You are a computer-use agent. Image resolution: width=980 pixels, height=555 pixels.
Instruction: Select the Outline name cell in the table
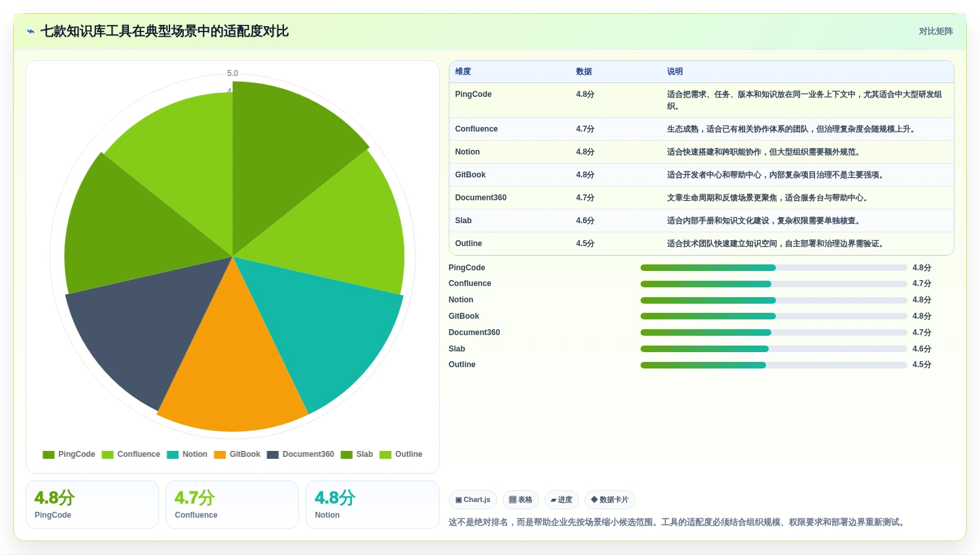click(468, 243)
